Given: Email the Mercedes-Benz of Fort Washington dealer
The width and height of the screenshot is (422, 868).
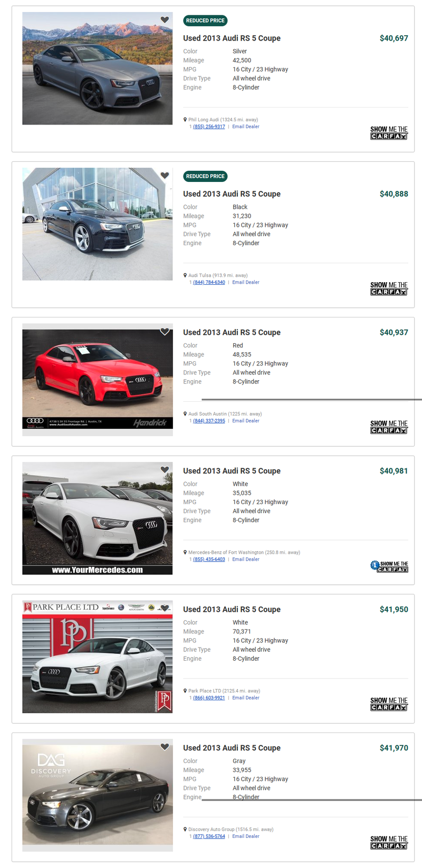Looking at the screenshot, I should point(246,560).
